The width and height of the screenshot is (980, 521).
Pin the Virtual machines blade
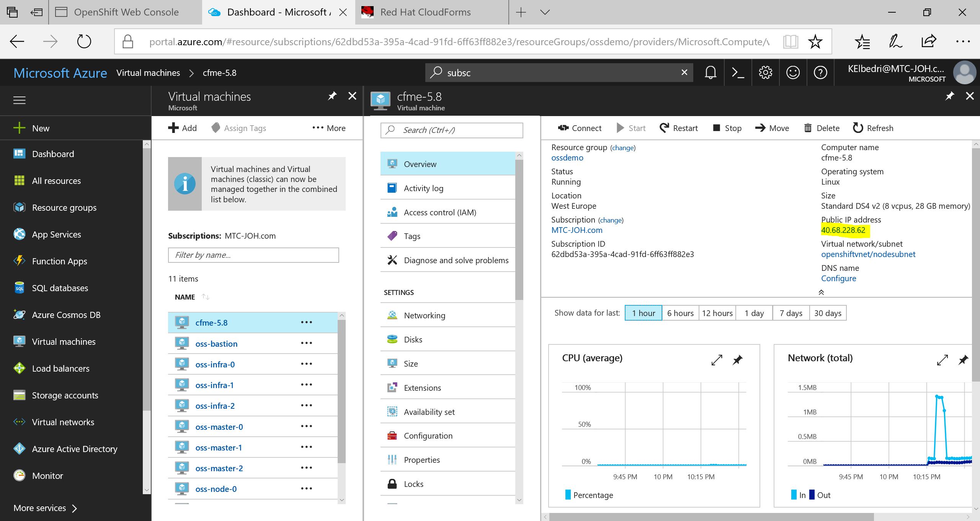point(332,96)
